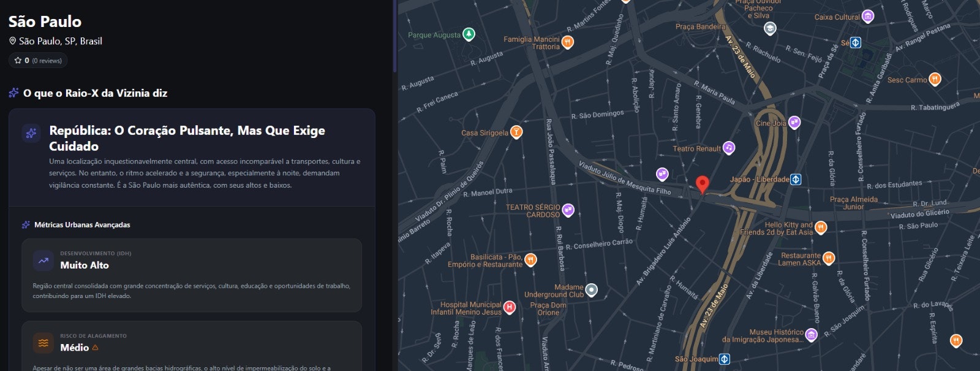The width and height of the screenshot is (980, 371).
Task: Click the 'Praça Almeida Junior' map label
Action: point(854,203)
